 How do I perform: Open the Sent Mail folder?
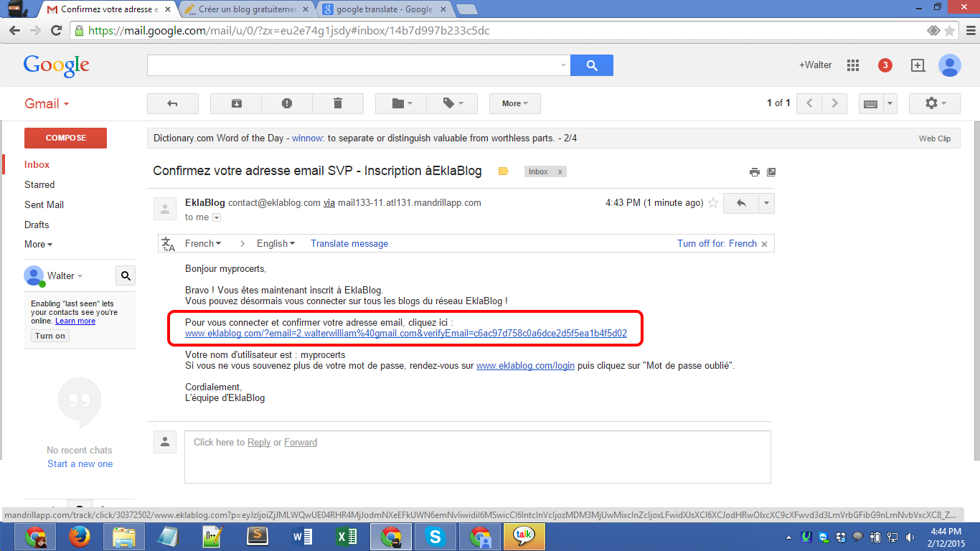[44, 204]
